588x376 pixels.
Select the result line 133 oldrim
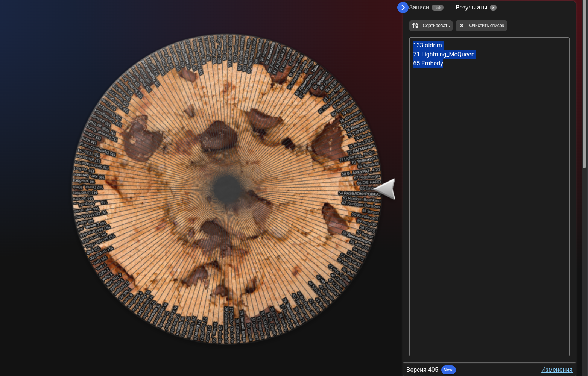[x=427, y=45]
